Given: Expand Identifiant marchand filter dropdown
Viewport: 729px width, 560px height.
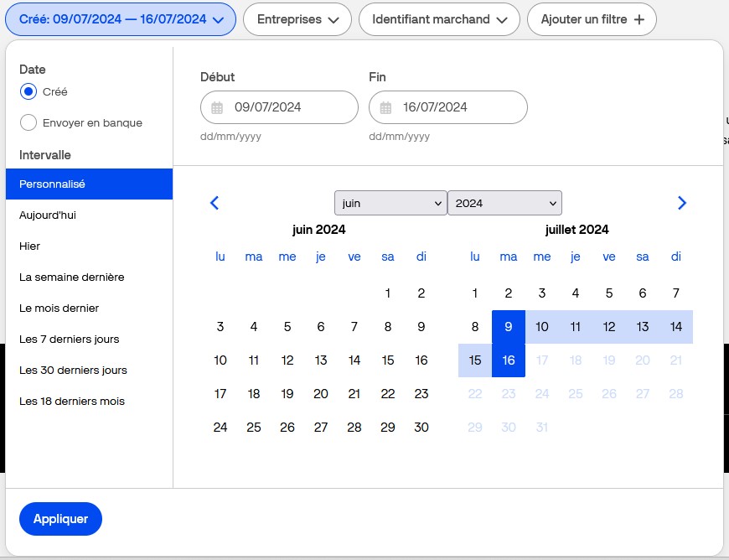Looking at the screenshot, I should tap(439, 19).
